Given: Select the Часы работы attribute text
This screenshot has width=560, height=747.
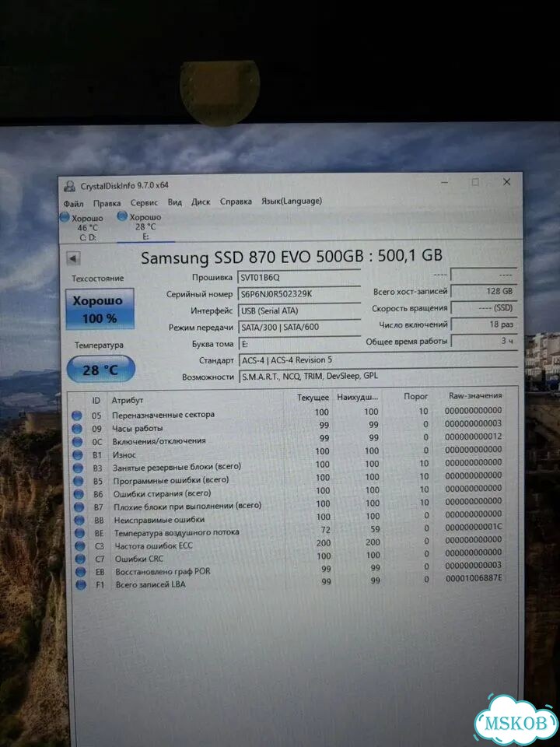Looking at the screenshot, I should point(137,428).
